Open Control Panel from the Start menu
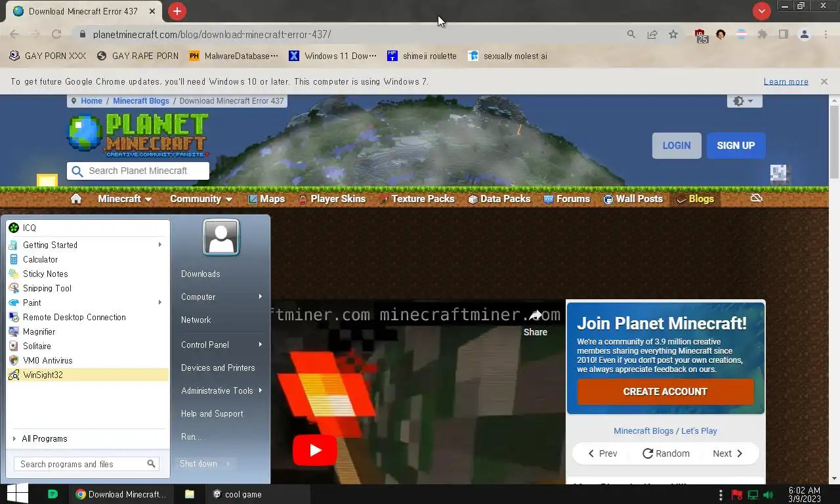The height and width of the screenshot is (504, 840). [x=221, y=345]
